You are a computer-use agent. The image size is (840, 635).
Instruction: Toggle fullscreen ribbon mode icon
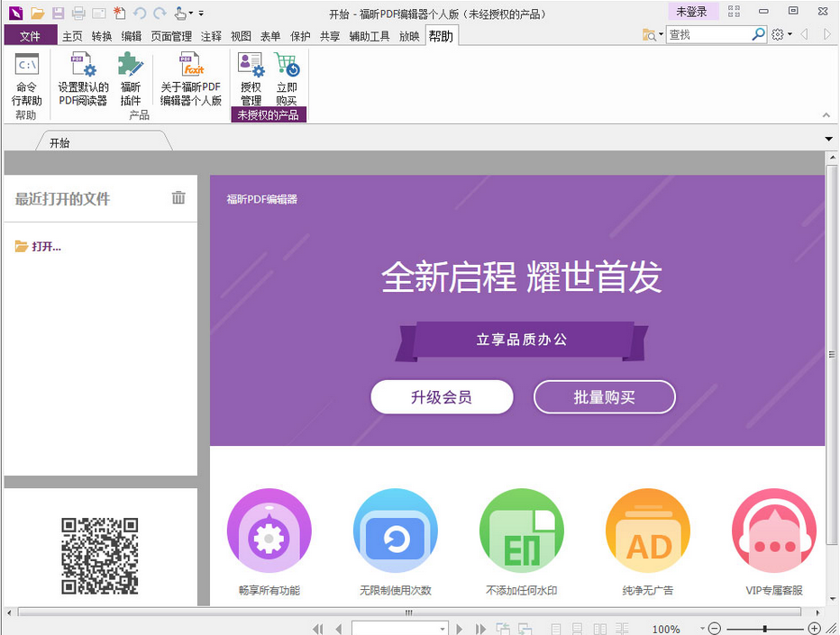(x=734, y=11)
